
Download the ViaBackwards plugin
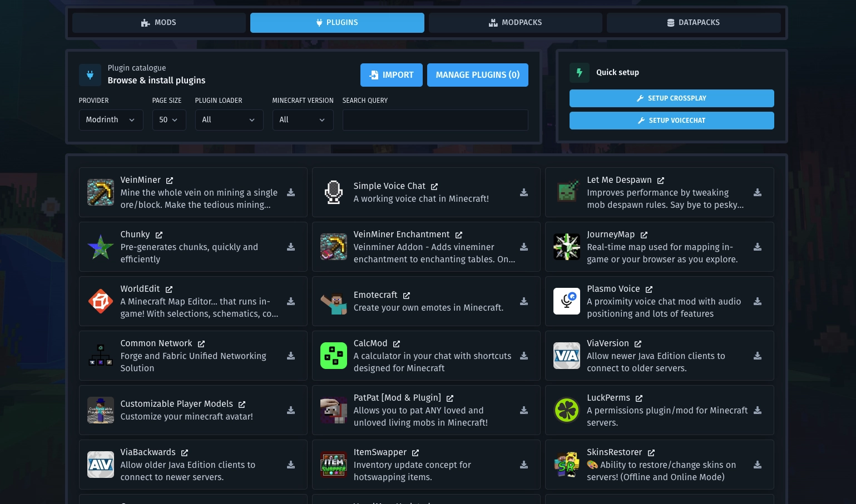pyautogui.click(x=291, y=465)
